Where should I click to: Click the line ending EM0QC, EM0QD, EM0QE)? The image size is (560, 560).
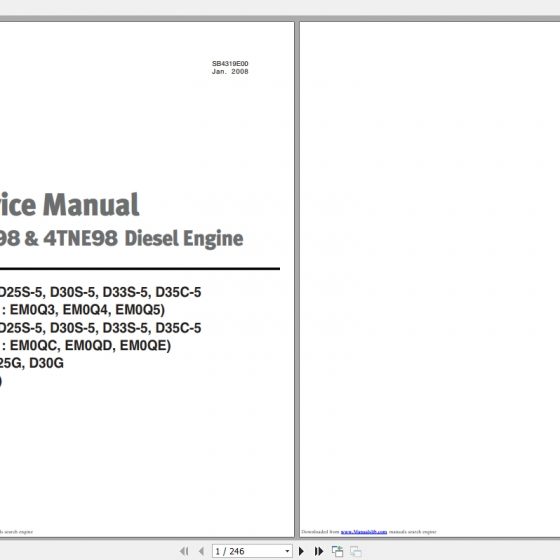85,345
